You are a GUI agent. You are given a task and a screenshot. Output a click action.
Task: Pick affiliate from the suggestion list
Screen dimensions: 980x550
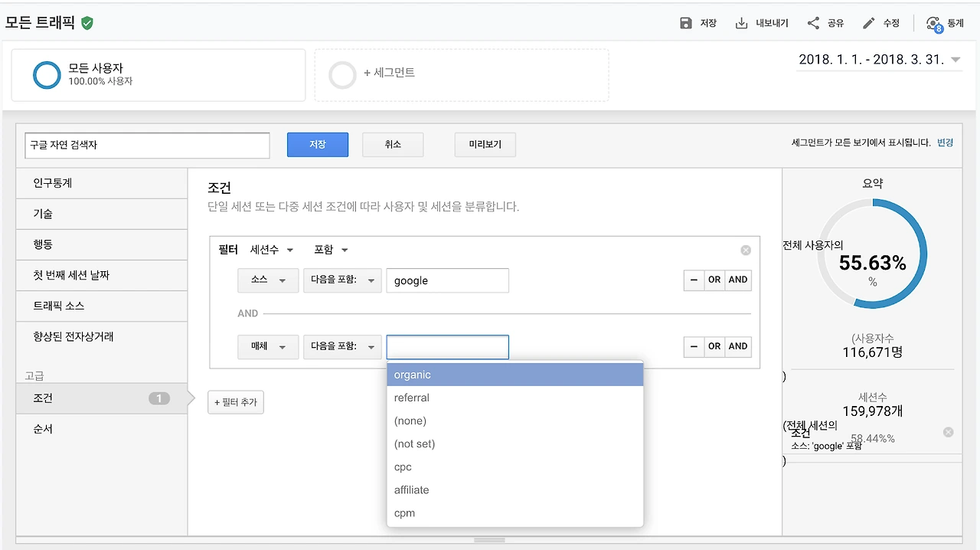515,489
